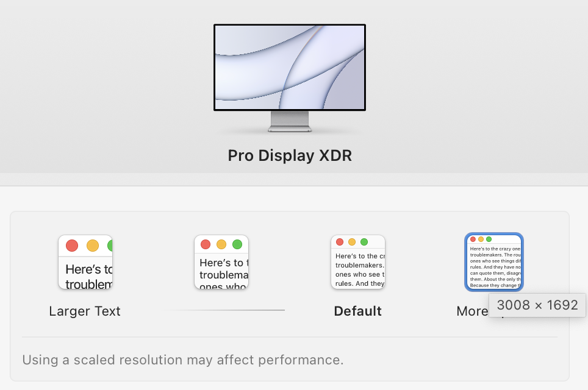Click the green dot in Default preview
Viewport: 588px width, 390px height.
click(364, 242)
